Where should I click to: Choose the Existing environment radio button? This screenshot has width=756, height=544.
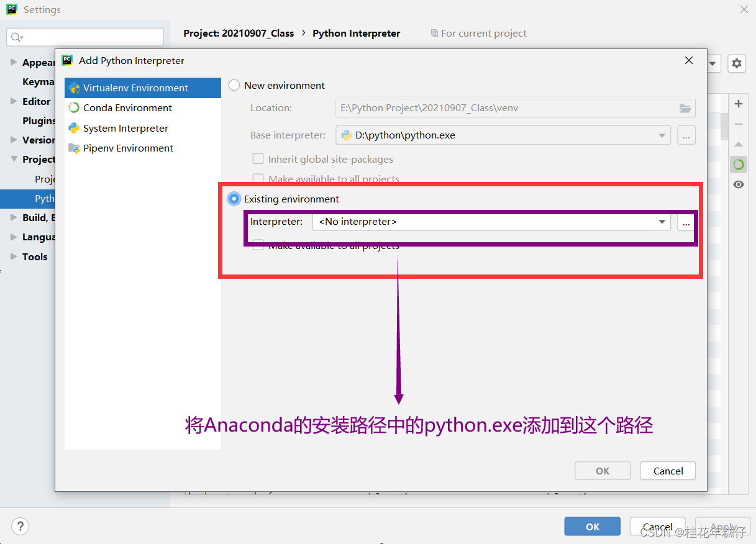pos(234,199)
